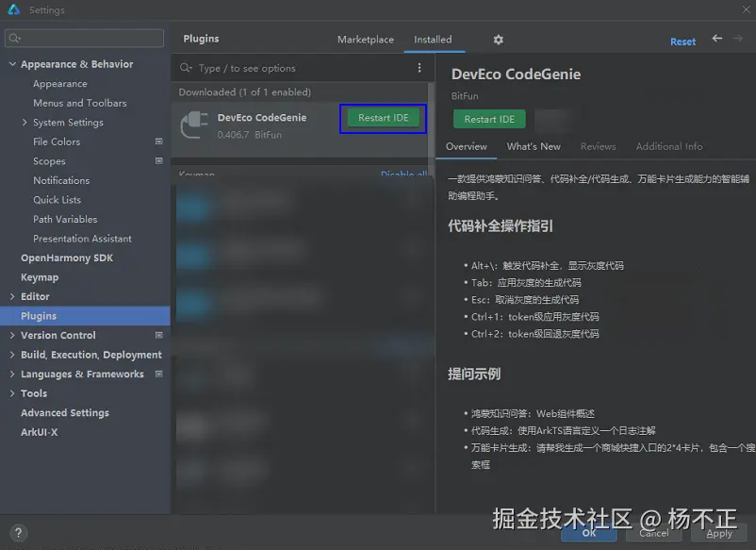Select Quick Lists settings

pos(57,199)
